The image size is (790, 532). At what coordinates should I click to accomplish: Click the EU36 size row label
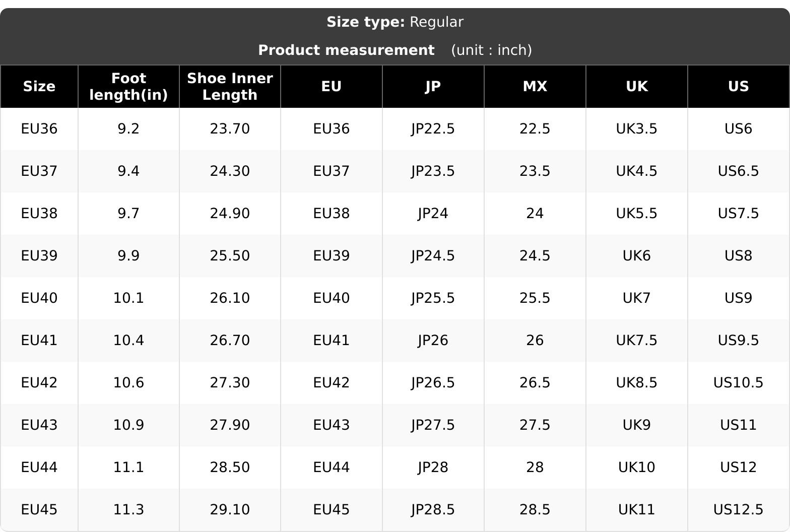(x=39, y=129)
